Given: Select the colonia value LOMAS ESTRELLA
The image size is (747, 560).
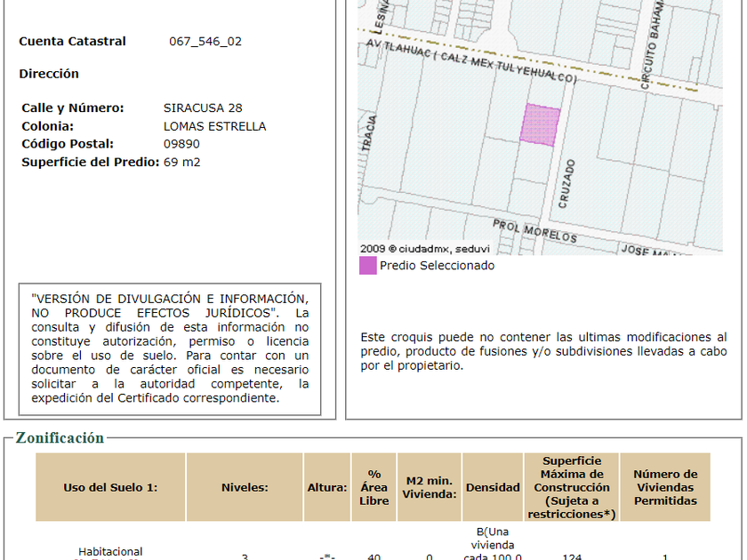Looking at the screenshot, I should point(215,126).
